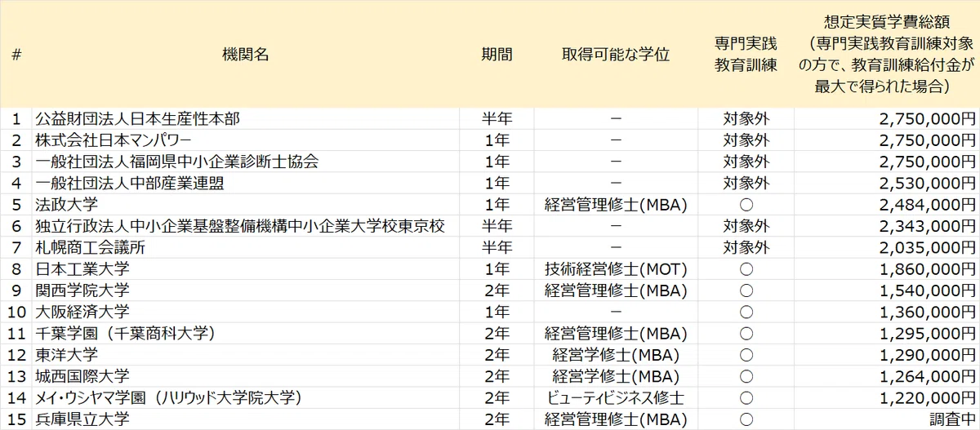This screenshot has height=430, width=980.
Task: Click 半年 period in 日本生産性本部 row
Action: [x=497, y=119]
